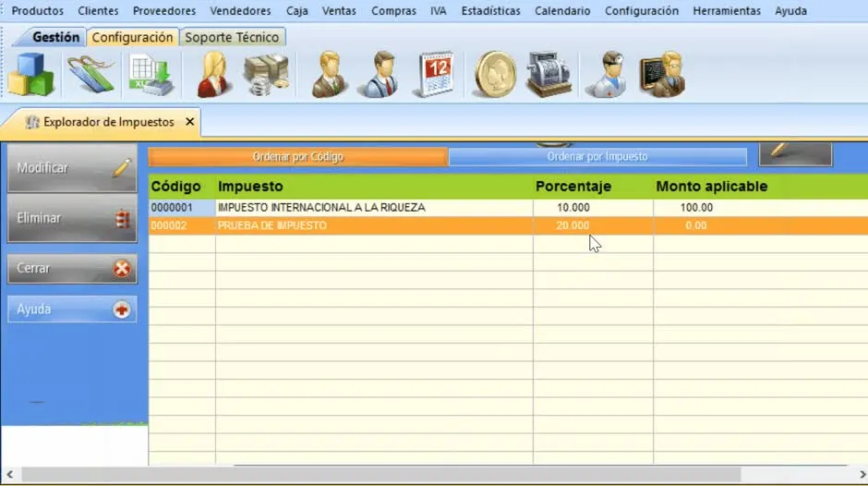
Task: Click the horizontal scrollbar thumb
Action: [x=380, y=474]
